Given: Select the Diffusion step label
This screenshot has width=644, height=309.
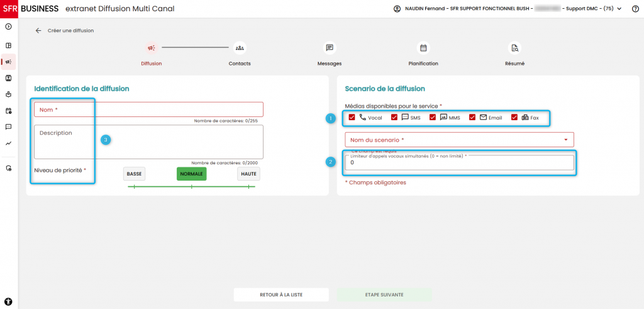Looking at the screenshot, I should [151, 64].
